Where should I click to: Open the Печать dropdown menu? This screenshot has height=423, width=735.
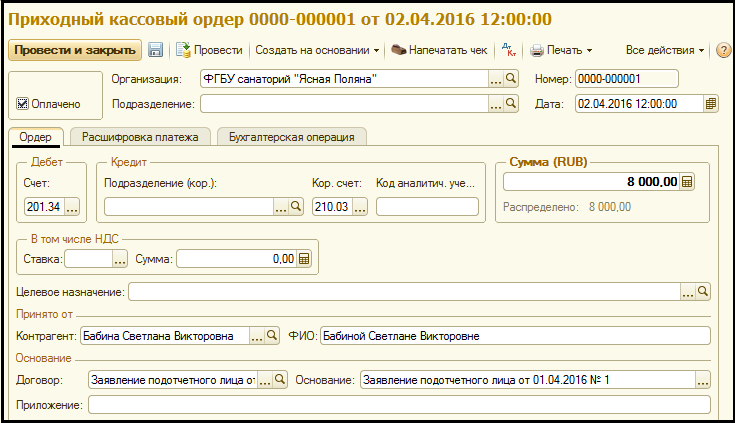tap(561, 50)
